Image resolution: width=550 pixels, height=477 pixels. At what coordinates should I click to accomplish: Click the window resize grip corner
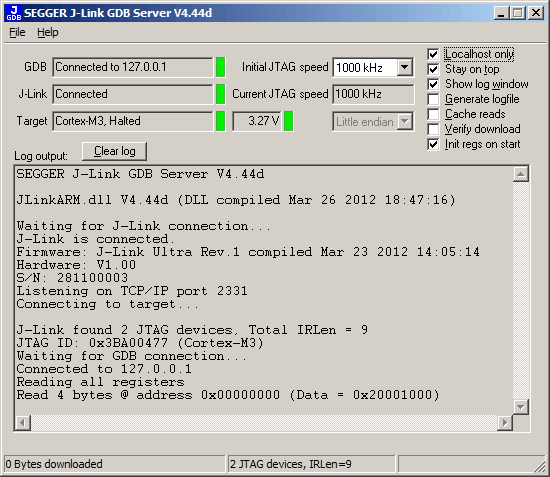[x=539, y=466]
